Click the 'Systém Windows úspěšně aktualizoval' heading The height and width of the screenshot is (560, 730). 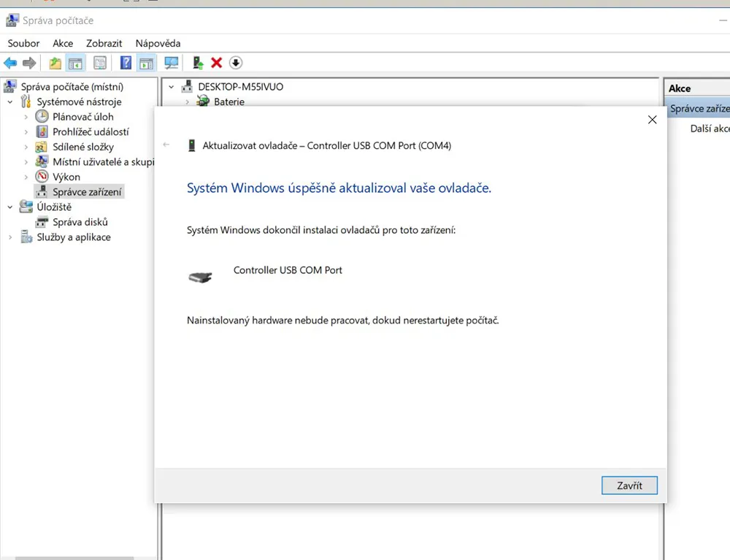coord(339,188)
